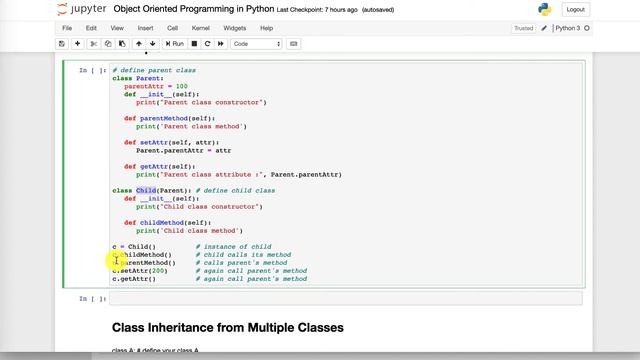Interrupt the kernel with the stop icon
Screen dimensions: 640x360
click(x=194, y=44)
